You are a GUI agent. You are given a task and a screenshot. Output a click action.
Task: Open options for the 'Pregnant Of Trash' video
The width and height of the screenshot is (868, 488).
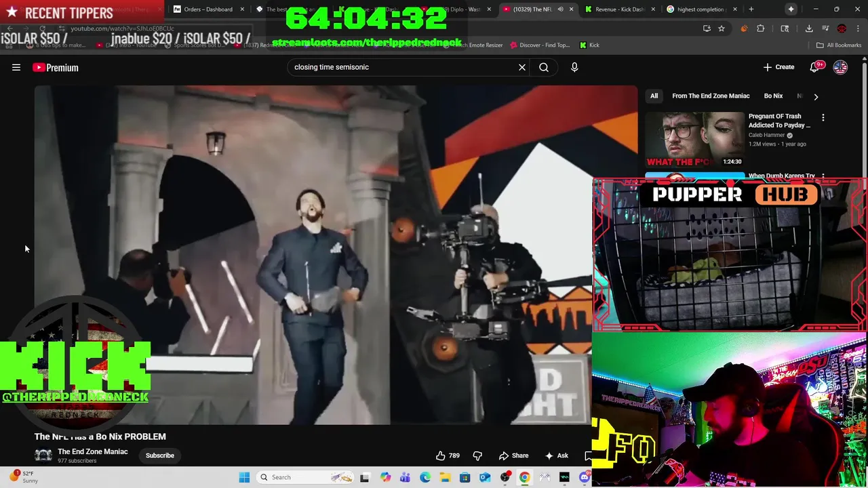[823, 118]
